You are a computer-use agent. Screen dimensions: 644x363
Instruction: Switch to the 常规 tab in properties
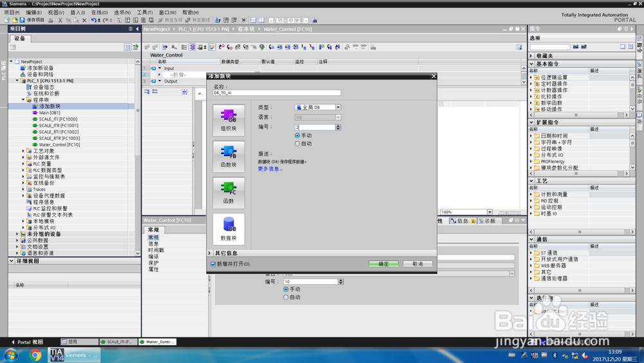point(154,230)
